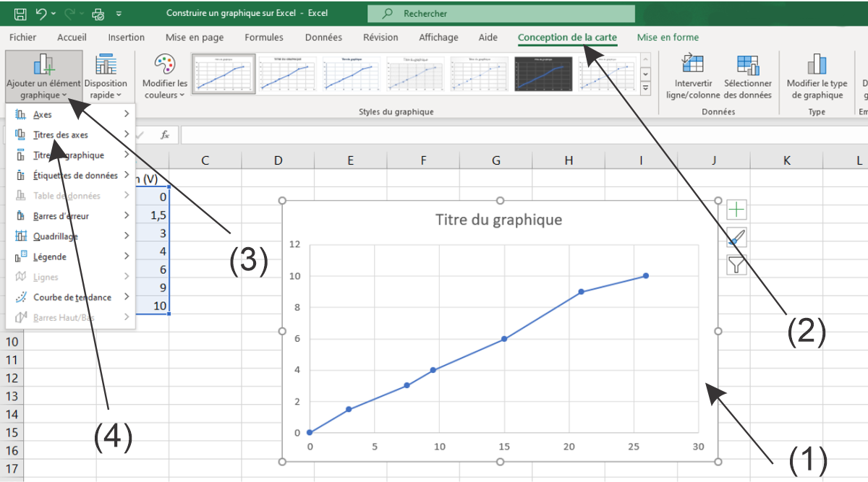This screenshot has height=482, width=868.
Task: Switch to the Mise en forme tab
Action: click(x=668, y=38)
